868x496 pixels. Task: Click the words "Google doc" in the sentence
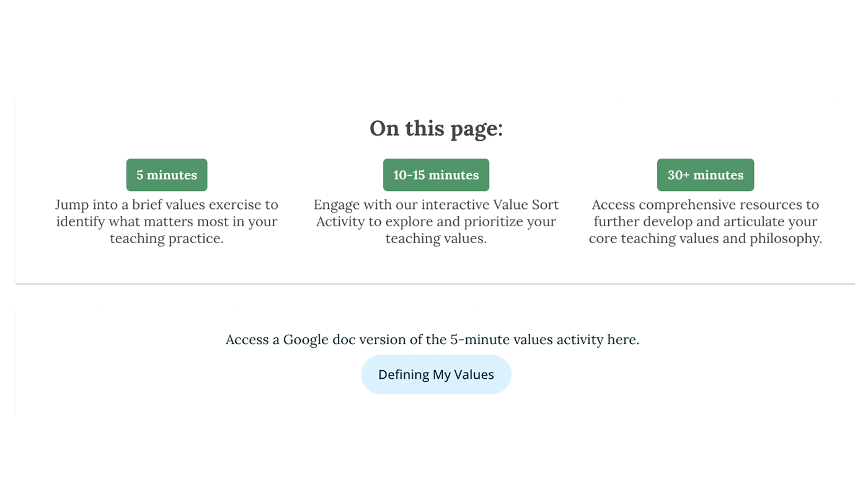pos(306,340)
